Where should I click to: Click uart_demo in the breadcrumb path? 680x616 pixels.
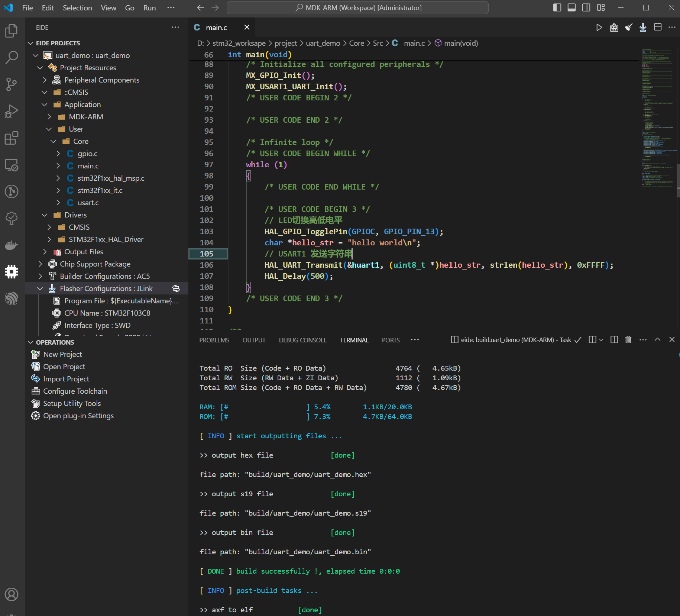[323, 43]
